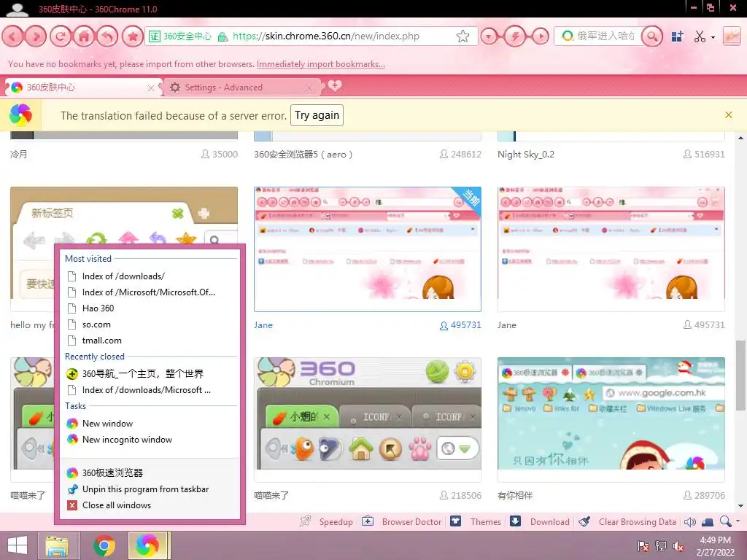Open Index of /Microsoft/Microsoft.Of... entry

(150, 292)
